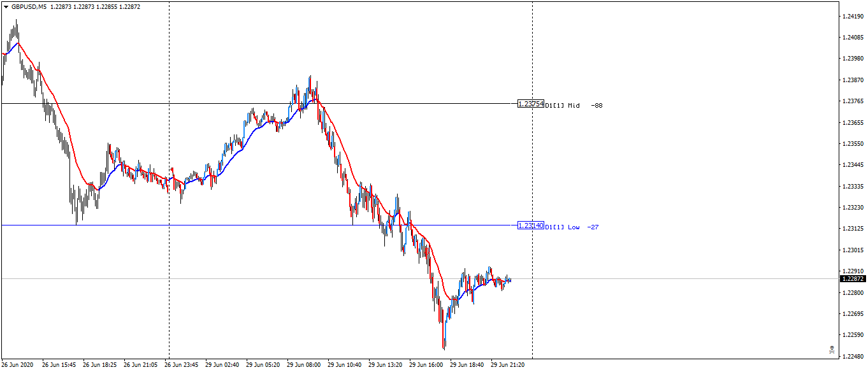Click price scale label 1.23765
This screenshot has height=372, width=868.
(853, 101)
